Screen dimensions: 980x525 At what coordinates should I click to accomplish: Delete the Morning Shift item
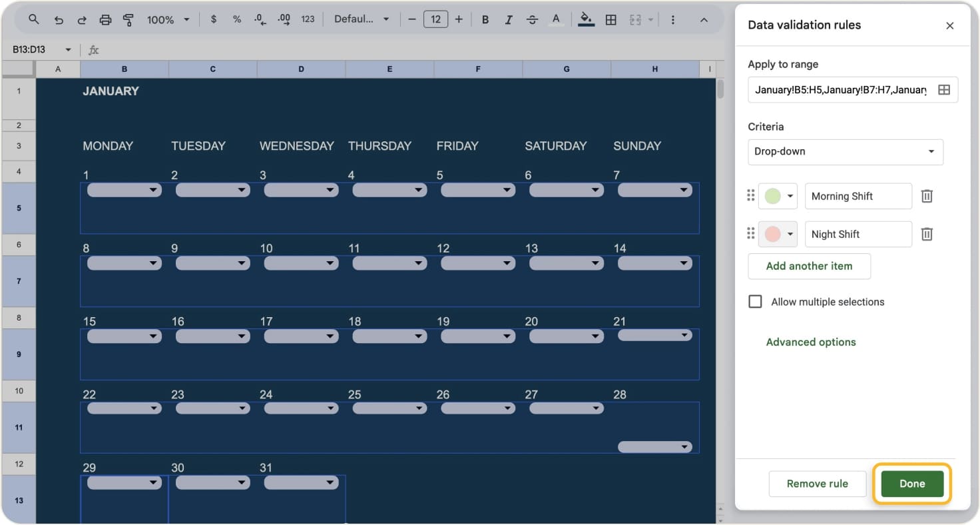click(x=927, y=196)
